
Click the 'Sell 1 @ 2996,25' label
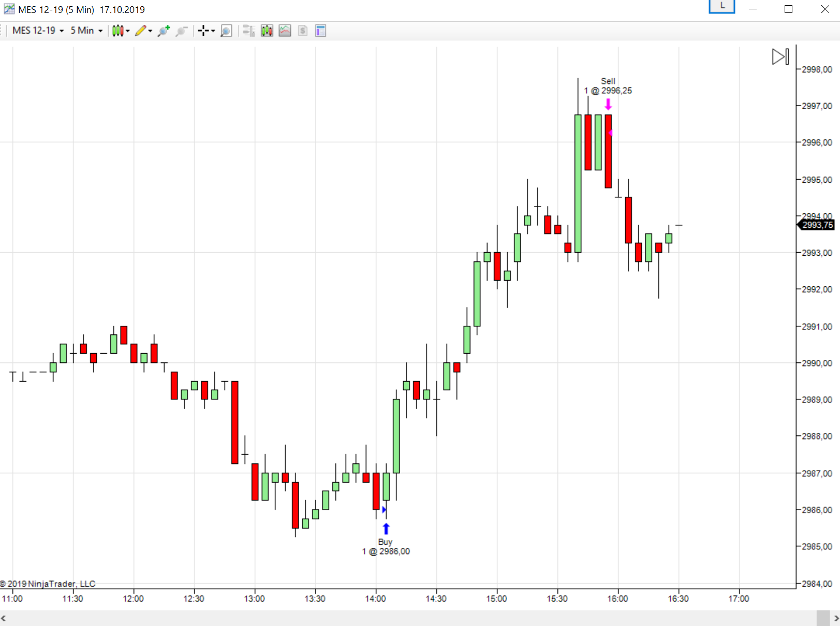608,86
